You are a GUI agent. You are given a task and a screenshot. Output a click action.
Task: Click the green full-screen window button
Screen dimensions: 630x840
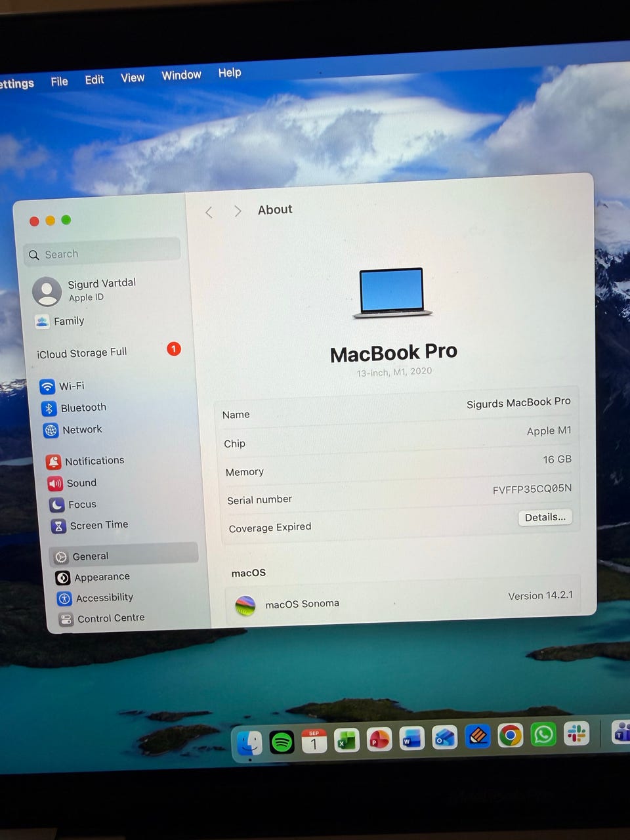66,220
